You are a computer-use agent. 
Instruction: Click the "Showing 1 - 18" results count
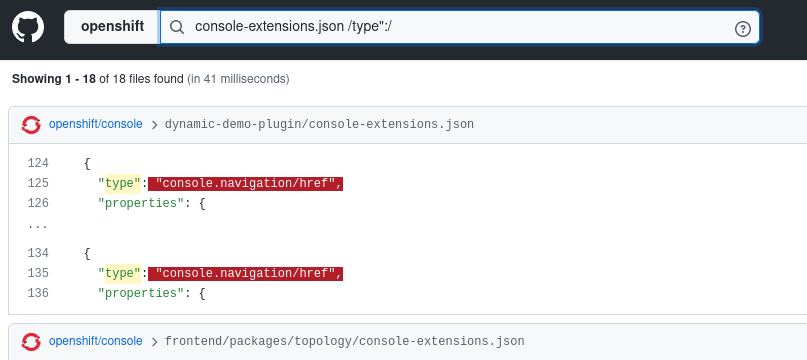coord(54,79)
